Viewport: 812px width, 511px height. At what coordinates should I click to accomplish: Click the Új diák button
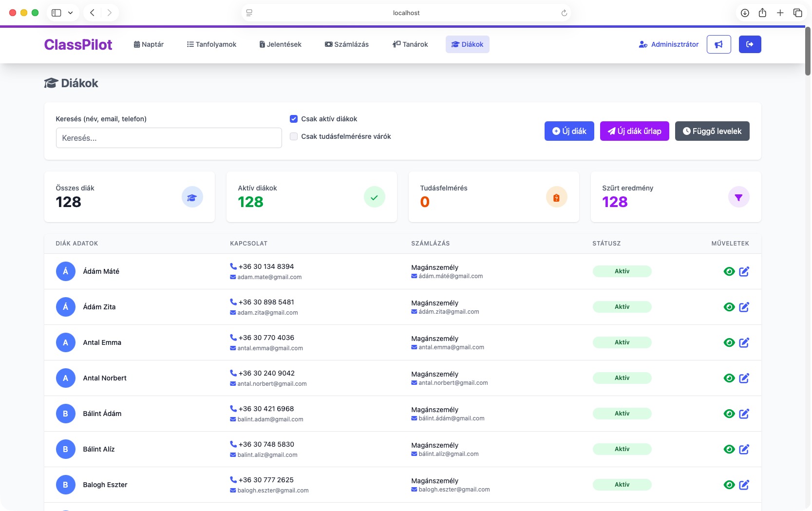click(569, 131)
